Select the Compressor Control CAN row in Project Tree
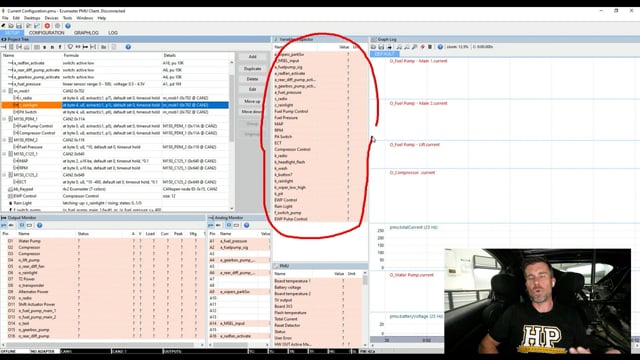The height and width of the screenshot is (360, 640). [x=115, y=133]
